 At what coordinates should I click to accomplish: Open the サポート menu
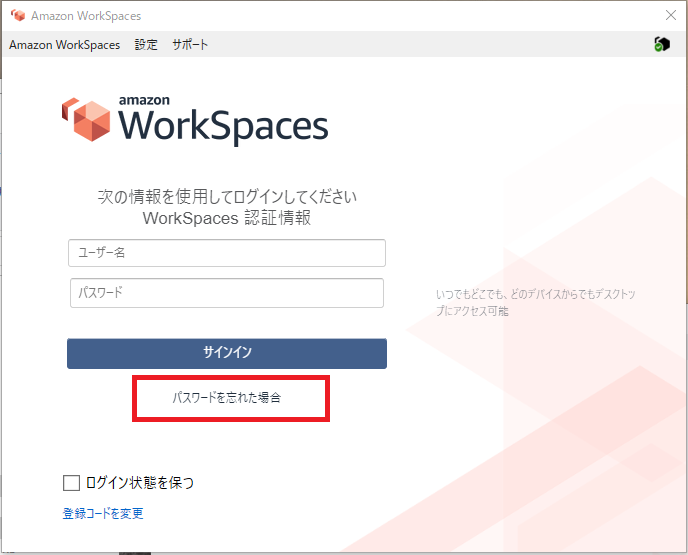click(x=190, y=45)
